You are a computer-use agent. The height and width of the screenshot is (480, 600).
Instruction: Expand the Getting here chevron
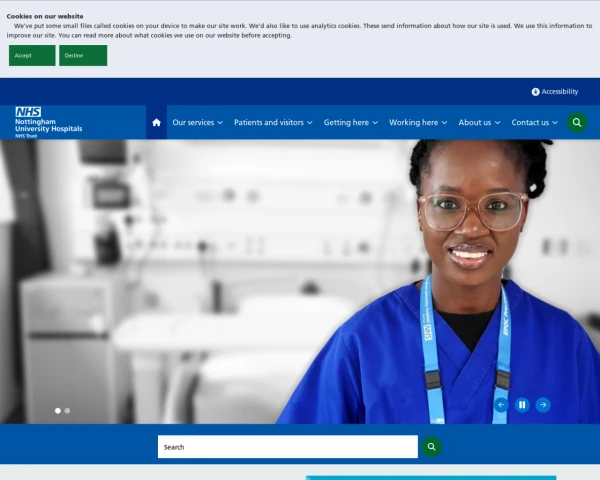tap(375, 123)
